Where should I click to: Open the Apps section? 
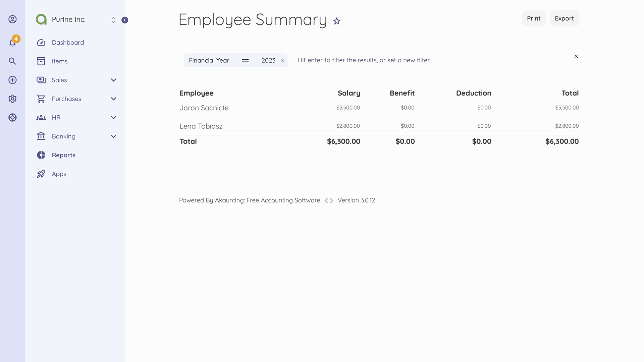click(59, 174)
